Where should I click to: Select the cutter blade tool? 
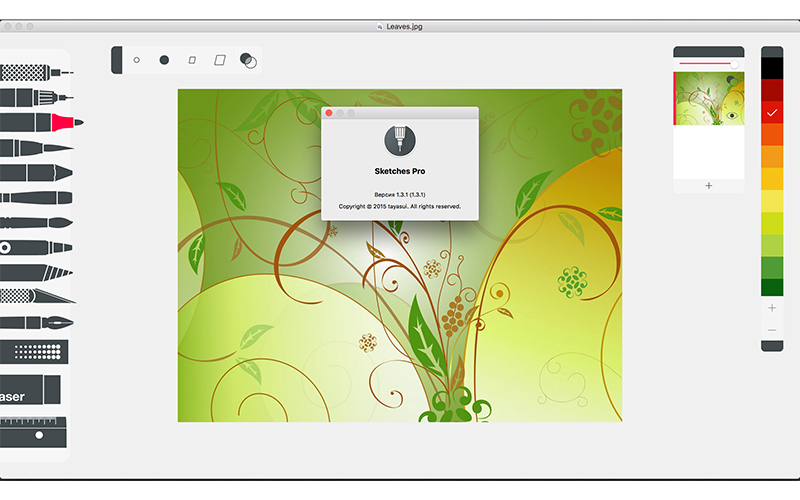38,296
